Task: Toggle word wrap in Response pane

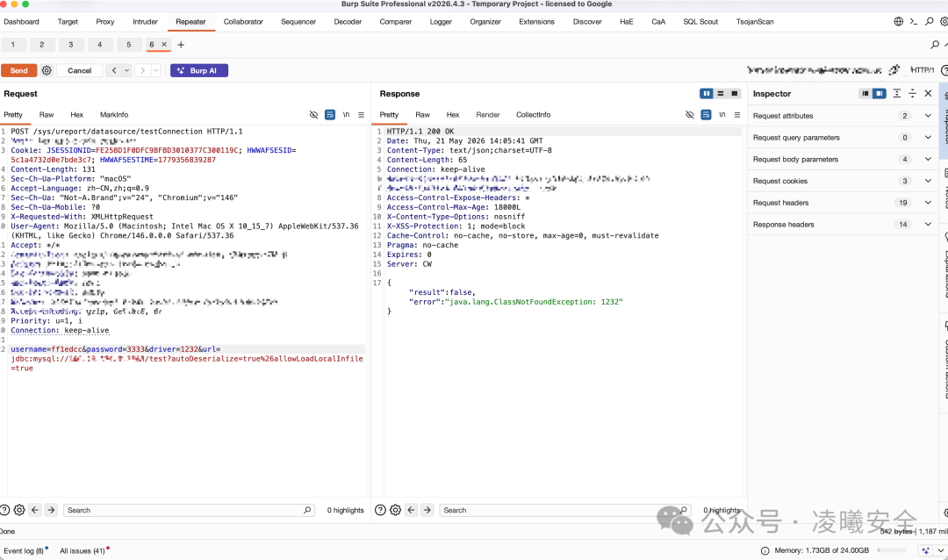Action: pyautogui.click(x=706, y=114)
